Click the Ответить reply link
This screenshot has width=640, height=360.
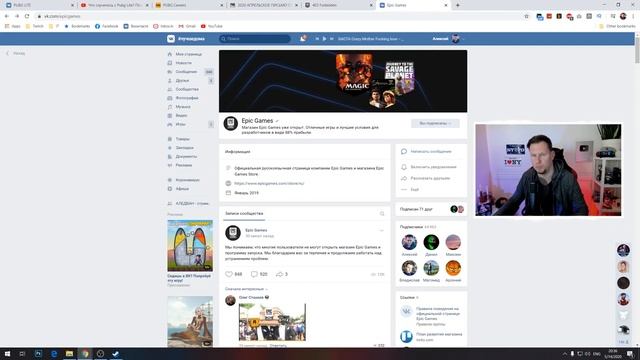coord(278,346)
